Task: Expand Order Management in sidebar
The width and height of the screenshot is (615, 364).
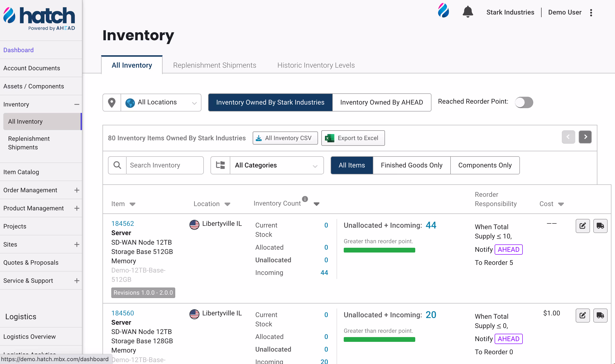Action: click(x=77, y=190)
